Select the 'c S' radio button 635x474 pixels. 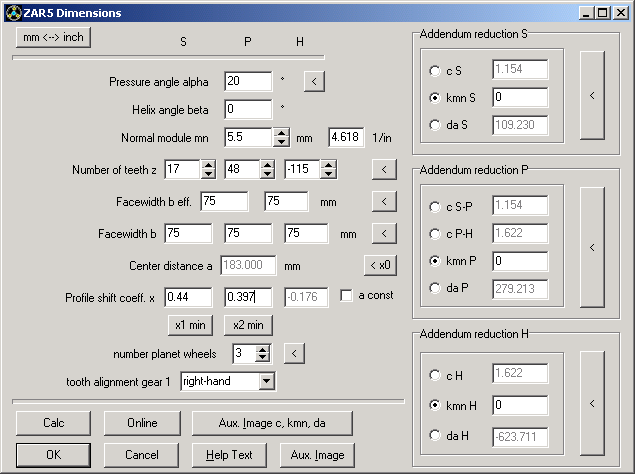[434, 71]
